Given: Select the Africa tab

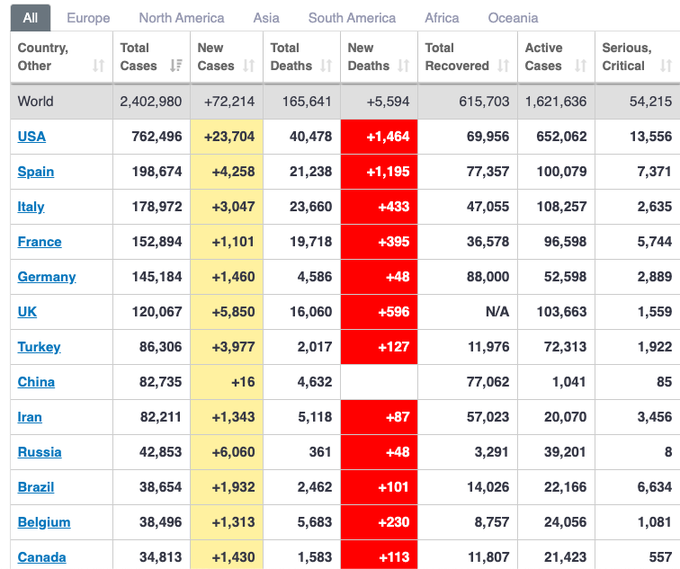Looking at the screenshot, I should click(442, 18).
